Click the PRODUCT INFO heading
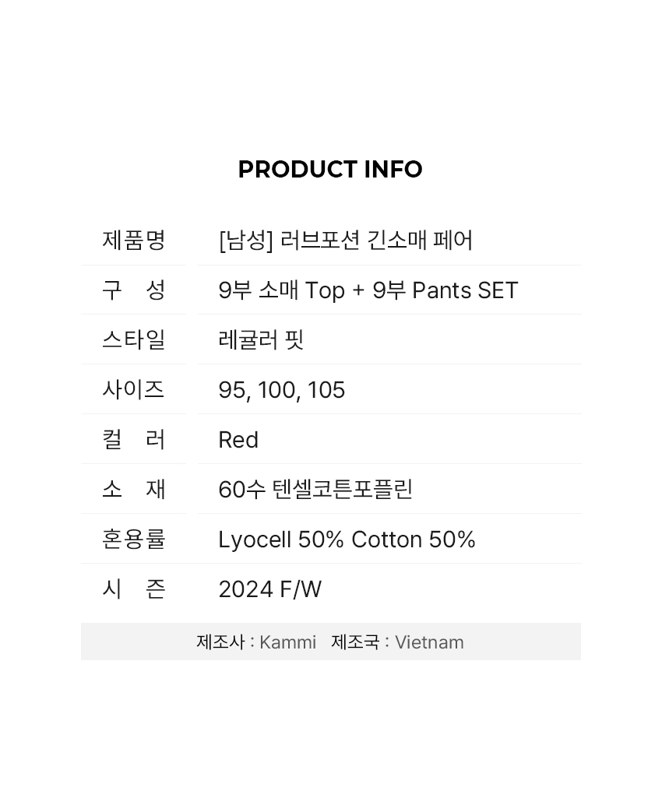662x812 pixels. tap(330, 170)
